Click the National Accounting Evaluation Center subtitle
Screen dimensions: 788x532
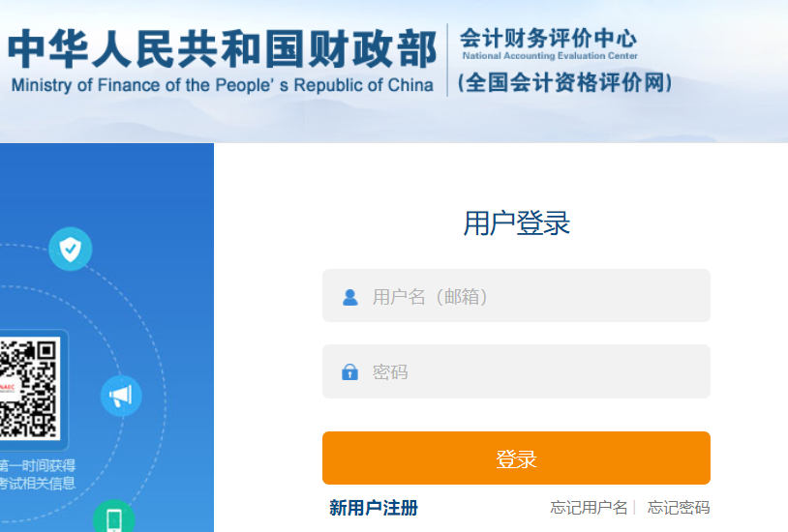click(550, 57)
